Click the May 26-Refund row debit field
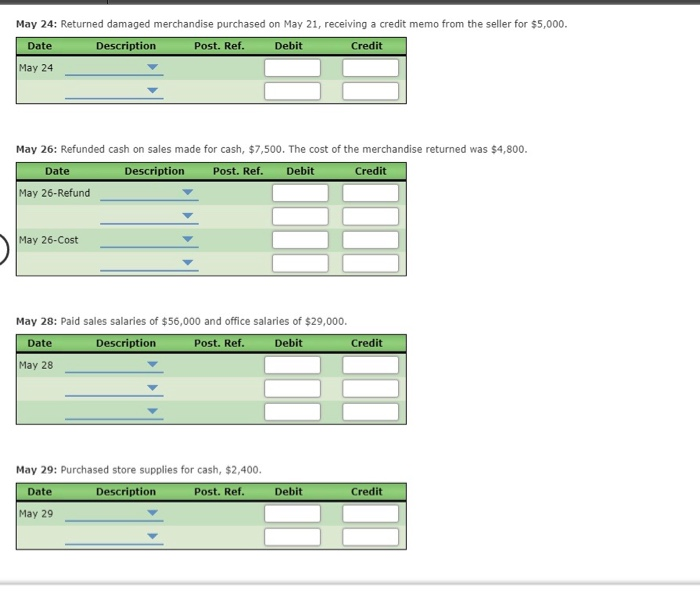The width and height of the screenshot is (700, 598). (x=300, y=193)
